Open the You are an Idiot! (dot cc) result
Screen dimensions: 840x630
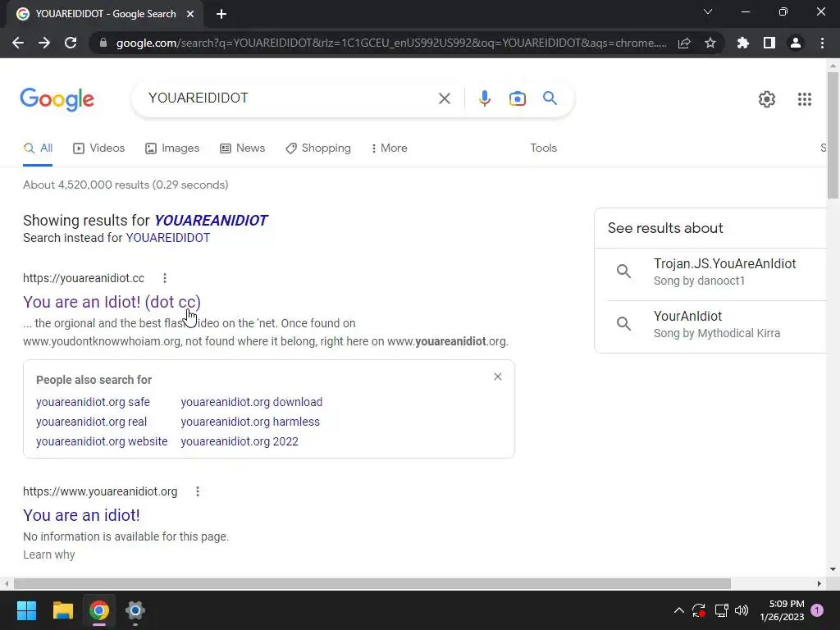[112, 302]
